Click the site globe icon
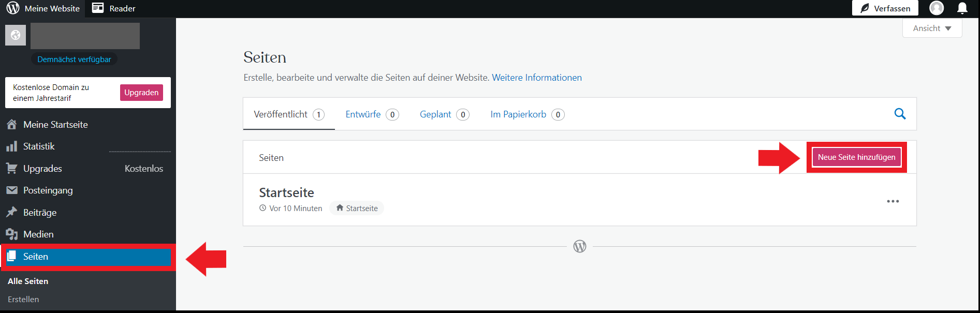Viewport: 980px width, 313px height. tap(16, 35)
